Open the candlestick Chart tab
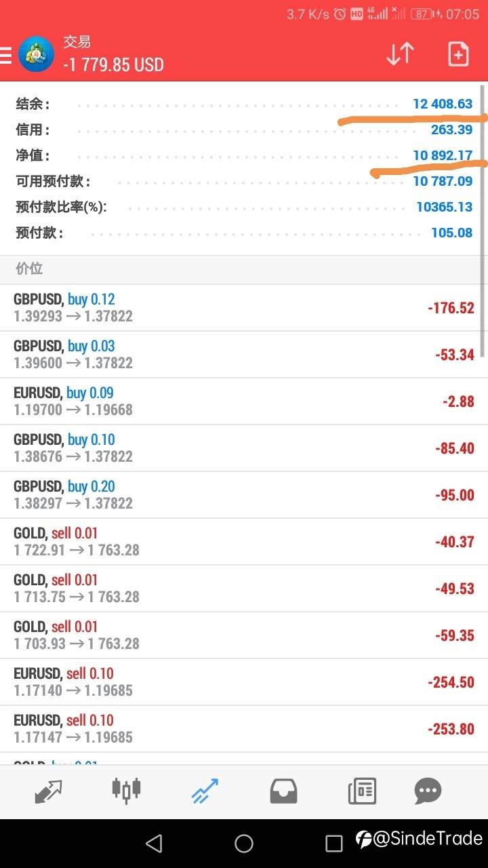This screenshot has height=868, width=488. [x=126, y=791]
